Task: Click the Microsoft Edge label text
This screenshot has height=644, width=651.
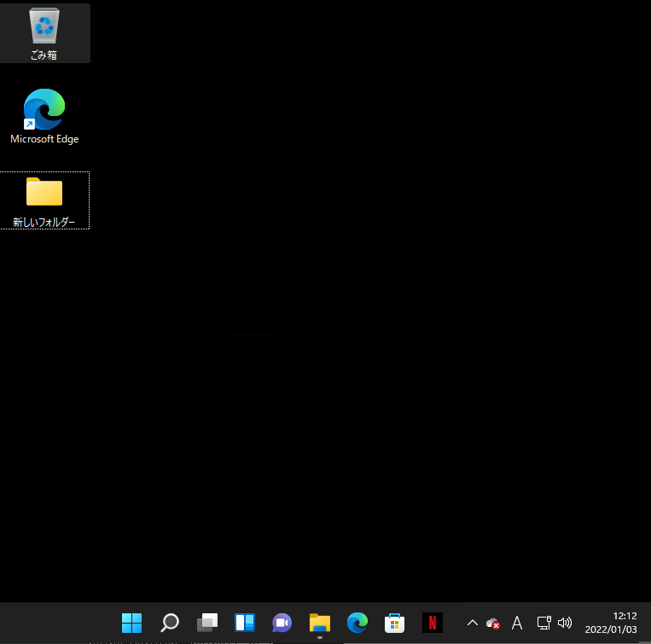Action: [44, 139]
